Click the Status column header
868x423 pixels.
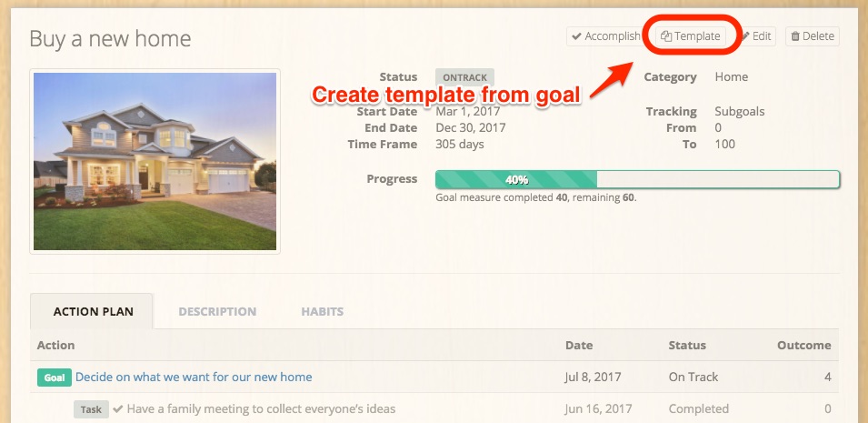687,346
